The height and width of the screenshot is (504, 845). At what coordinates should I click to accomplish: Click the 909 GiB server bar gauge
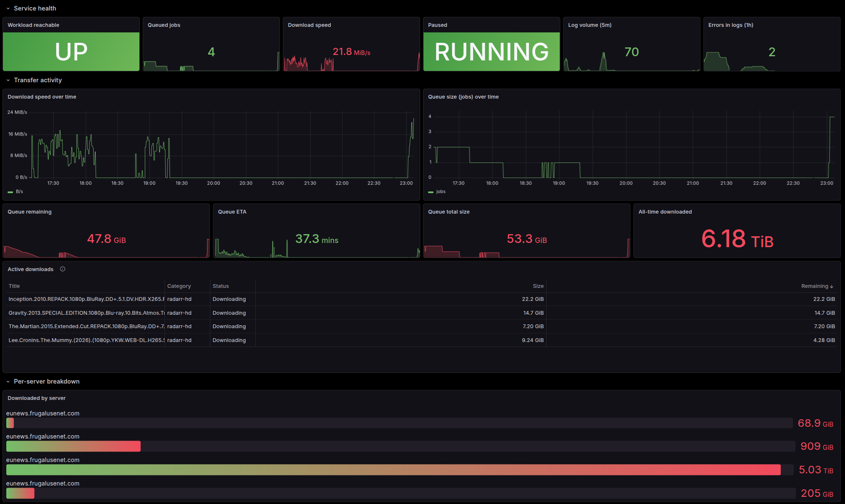click(400, 446)
